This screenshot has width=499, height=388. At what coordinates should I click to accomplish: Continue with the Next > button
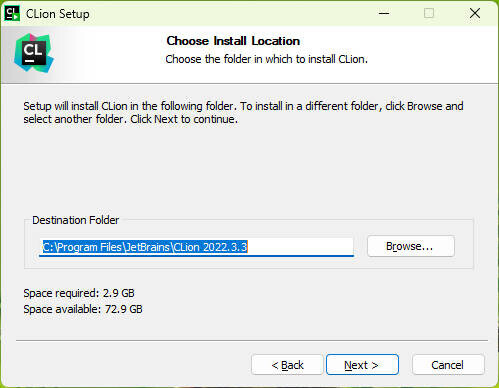(x=362, y=365)
